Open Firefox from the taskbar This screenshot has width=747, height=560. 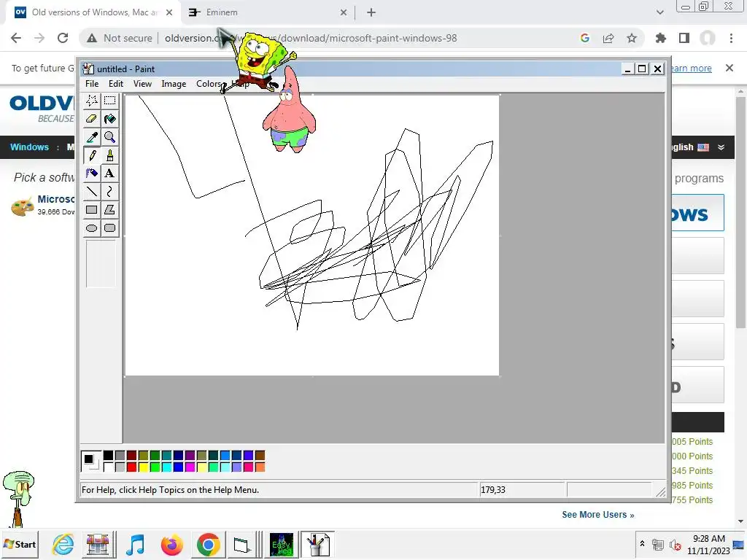[x=172, y=544]
